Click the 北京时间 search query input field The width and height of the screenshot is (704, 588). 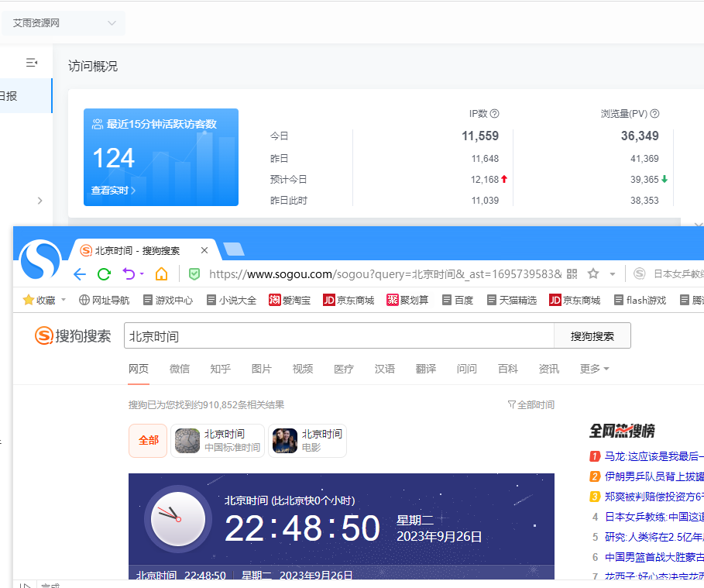pyautogui.click(x=339, y=336)
